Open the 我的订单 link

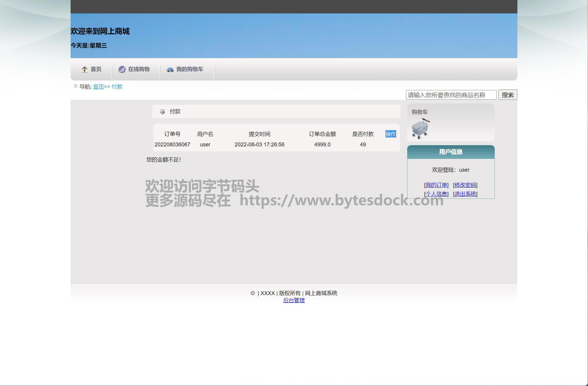click(436, 185)
